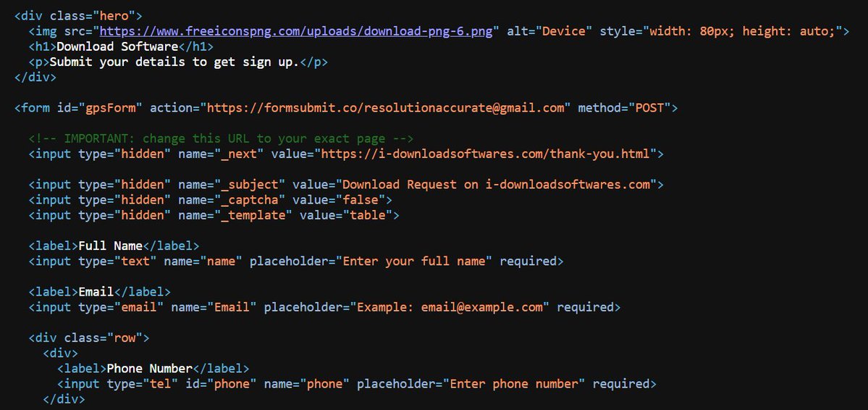Click the "tel" type value

[x=161, y=383]
